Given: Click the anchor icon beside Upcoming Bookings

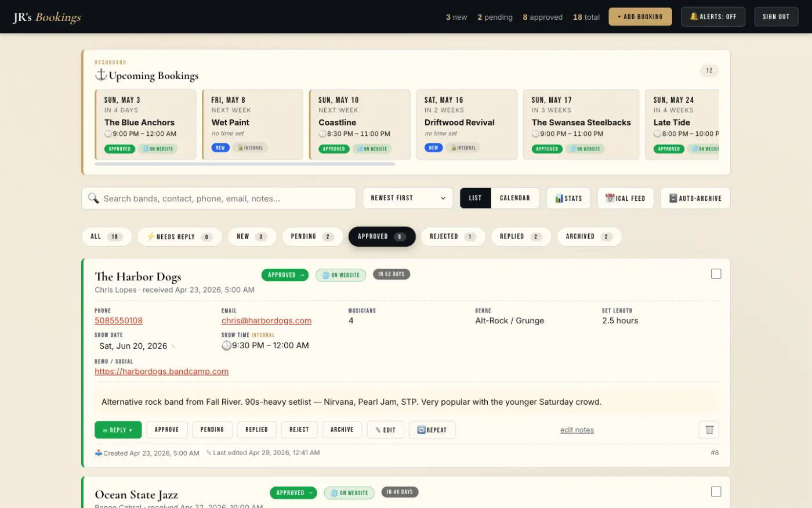Looking at the screenshot, I should pyautogui.click(x=100, y=74).
